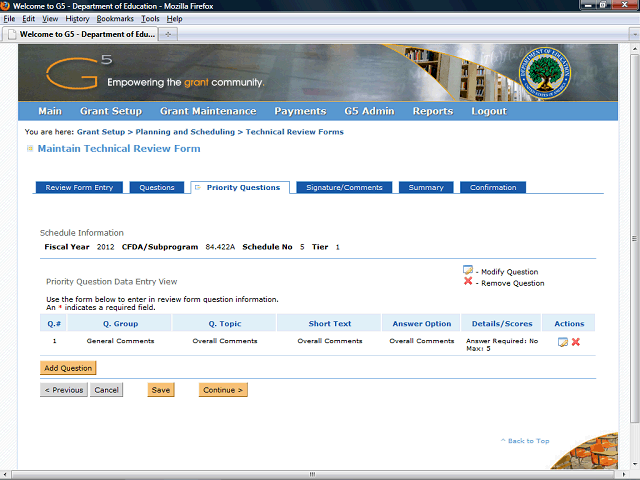
Task: Click the horizontal scrollbar left arrow
Action: tap(5, 475)
